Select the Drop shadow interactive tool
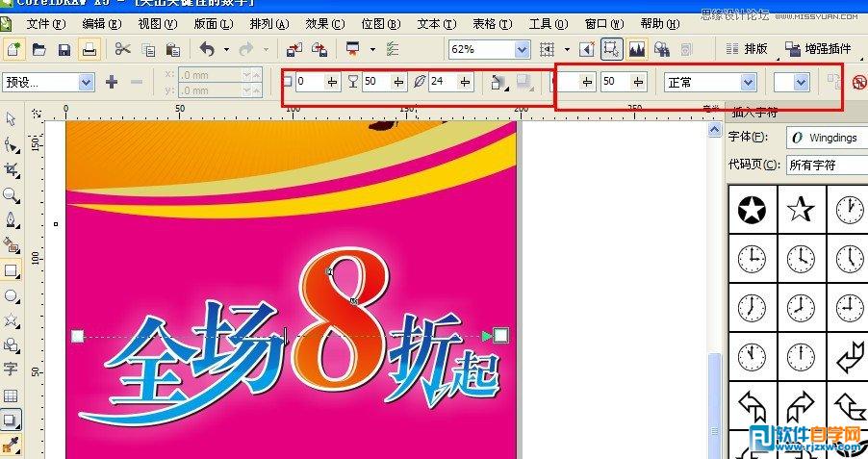The width and height of the screenshot is (868, 459). pyautogui.click(x=12, y=420)
